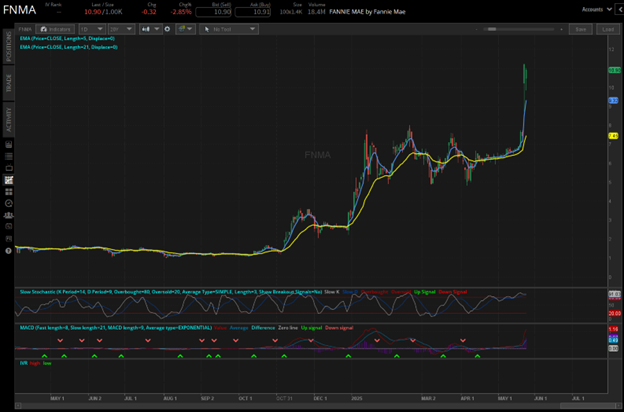This screenshot has width=624, height=412.
Task: Open the No Tool drawing tool dropdown
Action: pos(228,29)
